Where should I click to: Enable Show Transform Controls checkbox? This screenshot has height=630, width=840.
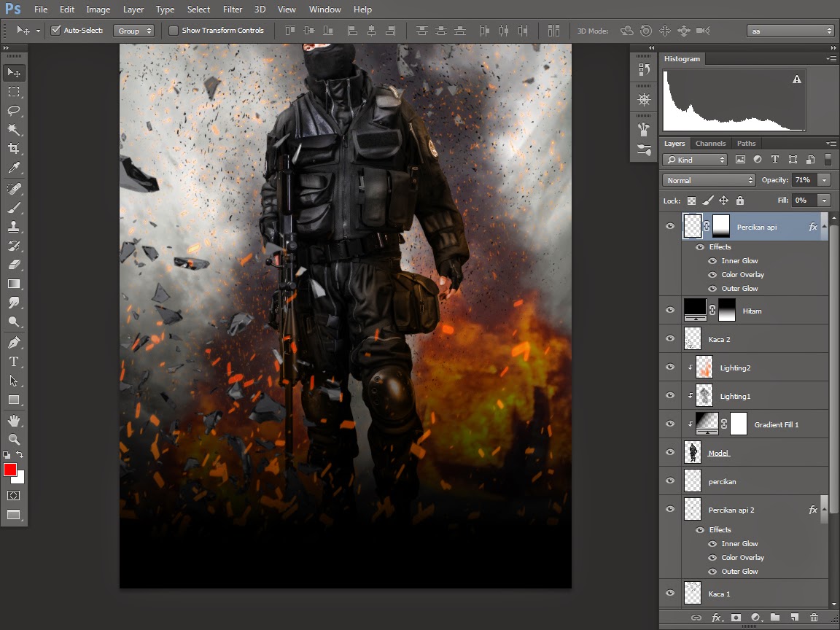coord(174,31)
